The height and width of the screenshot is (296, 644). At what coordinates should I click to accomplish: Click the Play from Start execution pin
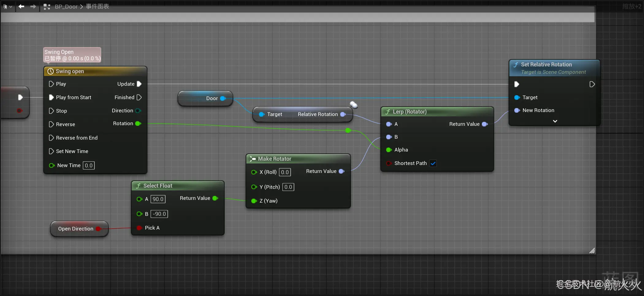pos(51,97)
